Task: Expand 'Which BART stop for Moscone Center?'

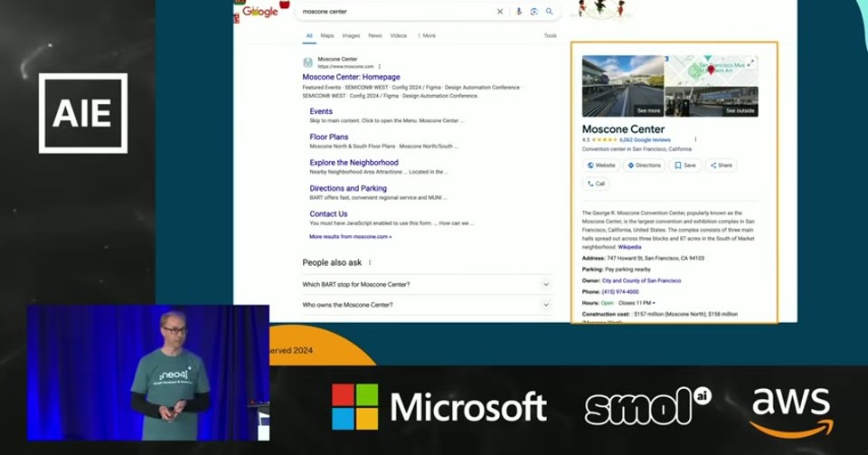Action: tap(427, 284)
